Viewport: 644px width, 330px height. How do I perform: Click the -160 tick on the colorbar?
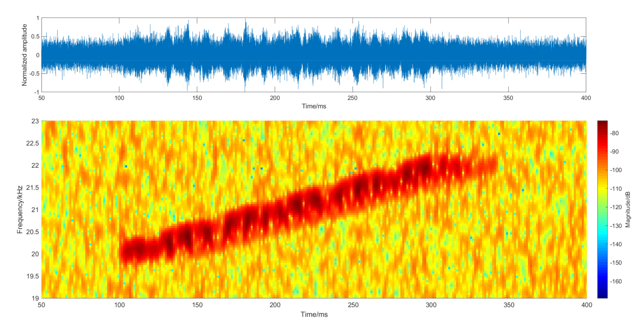click(x=616, y=281)
